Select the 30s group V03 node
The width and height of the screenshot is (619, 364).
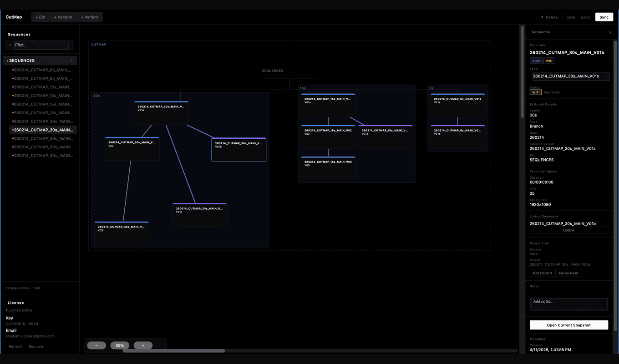pyautogui.click(x=121, y=233)
